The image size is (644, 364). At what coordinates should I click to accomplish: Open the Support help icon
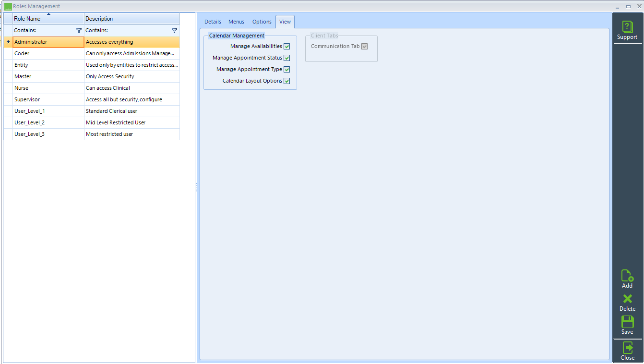(627, 27)
